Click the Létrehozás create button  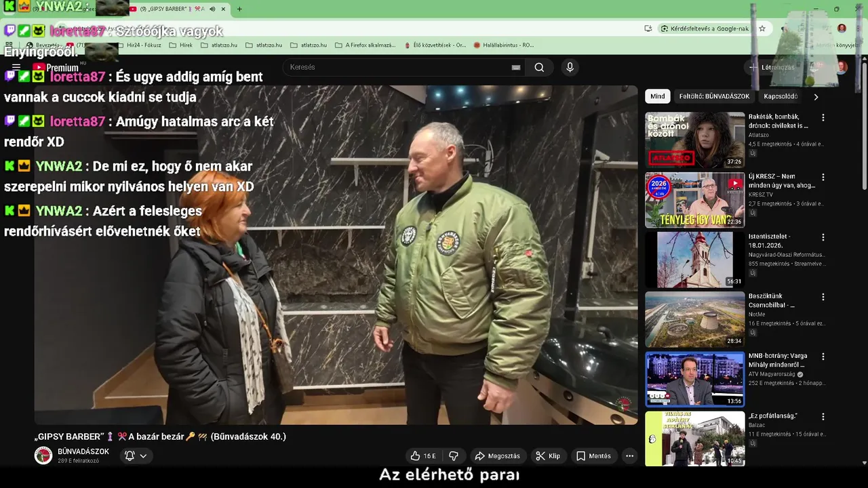[x=772, y=67]
